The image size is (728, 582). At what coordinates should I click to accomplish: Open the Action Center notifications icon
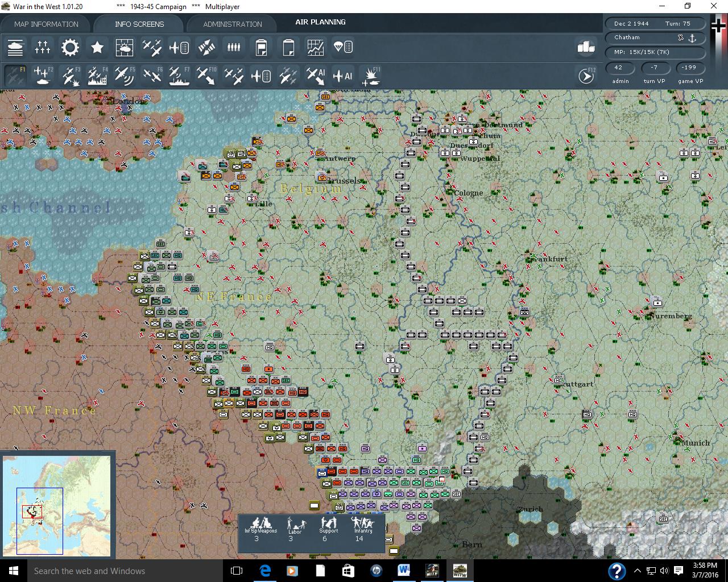(x=679, y=571)
